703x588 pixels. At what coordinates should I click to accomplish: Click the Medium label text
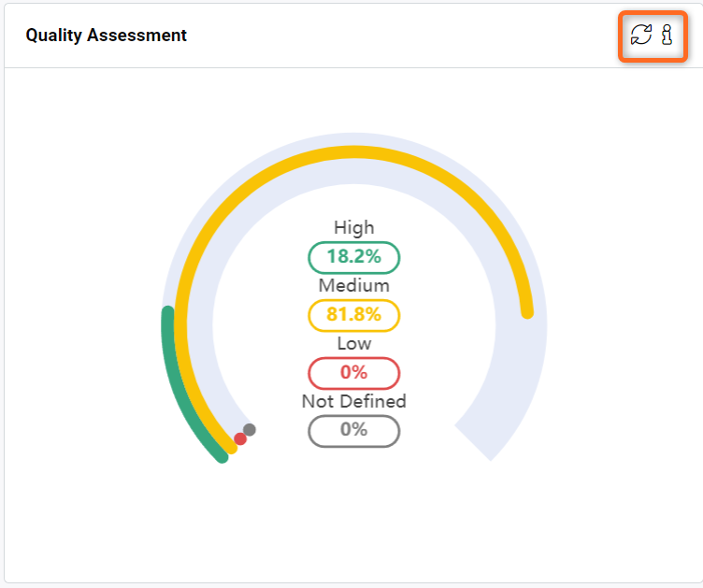(353, 285)
